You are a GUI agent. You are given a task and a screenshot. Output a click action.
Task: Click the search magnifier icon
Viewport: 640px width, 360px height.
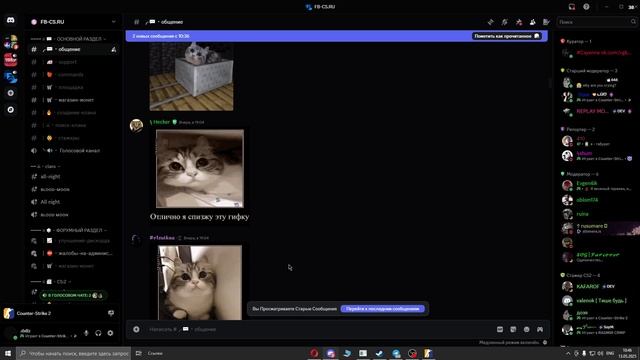coord(633,22)
